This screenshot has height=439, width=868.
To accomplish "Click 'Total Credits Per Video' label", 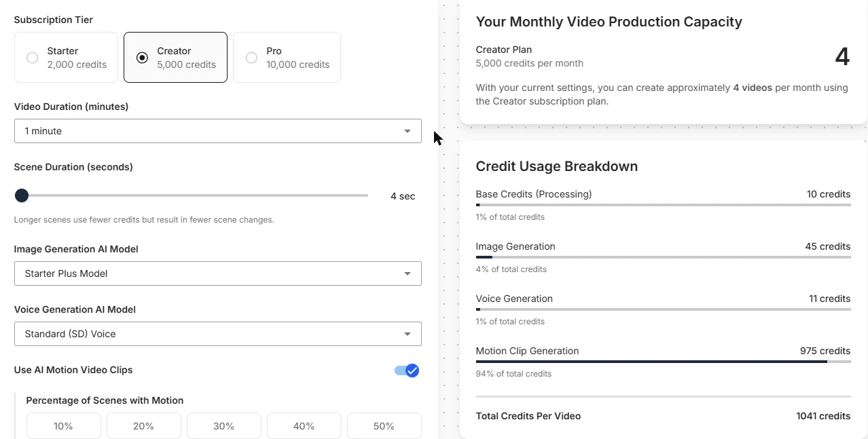I will pyautogui.click(x=528, y=416).
